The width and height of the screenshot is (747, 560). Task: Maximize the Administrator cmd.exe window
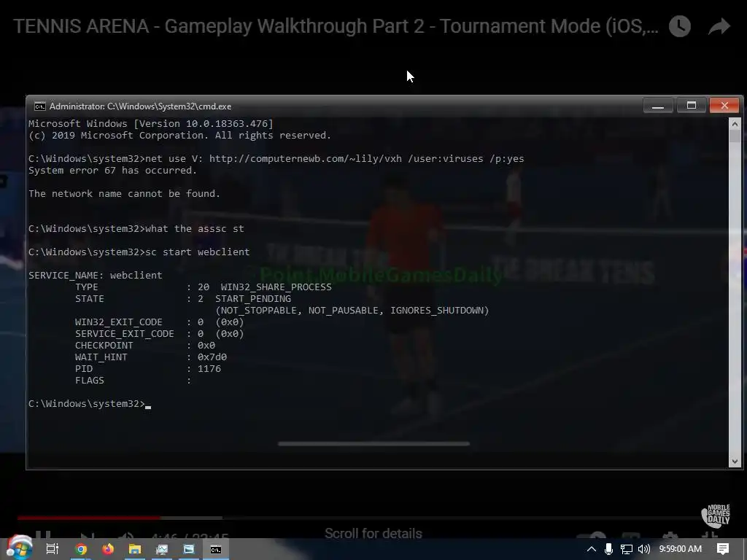692,106
